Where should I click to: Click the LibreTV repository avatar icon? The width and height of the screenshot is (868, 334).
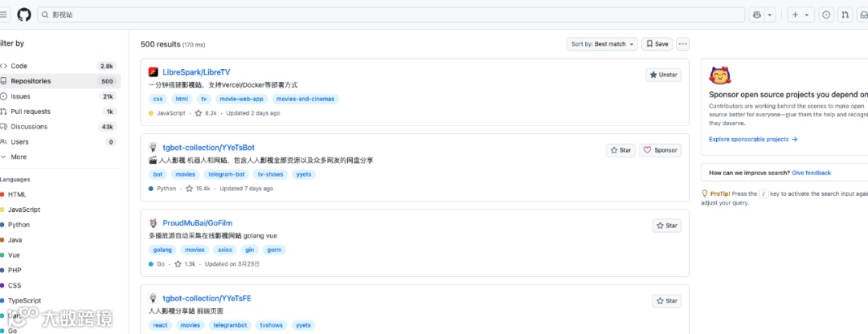tap(154, 72)
